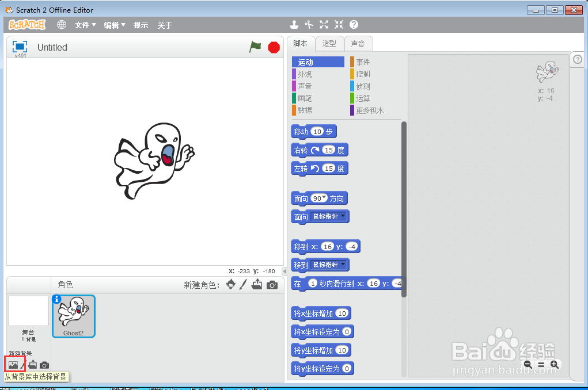Click degrees value in 左转 15 度 block
This screenshot has width=588, height=390.
pos(328,168)
